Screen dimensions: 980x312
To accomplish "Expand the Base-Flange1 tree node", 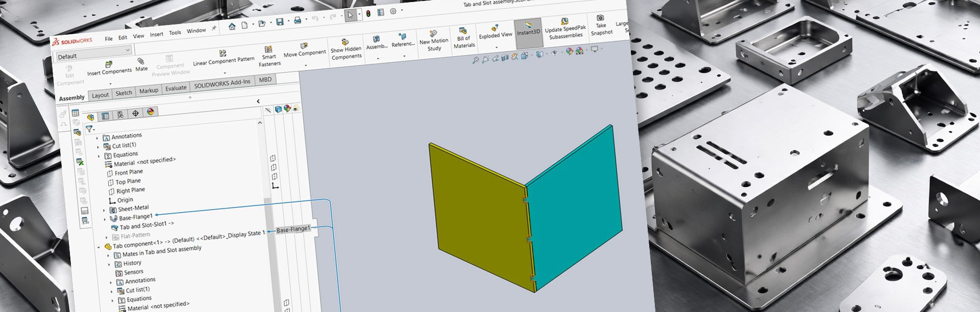I will click(x=105, y=219).
